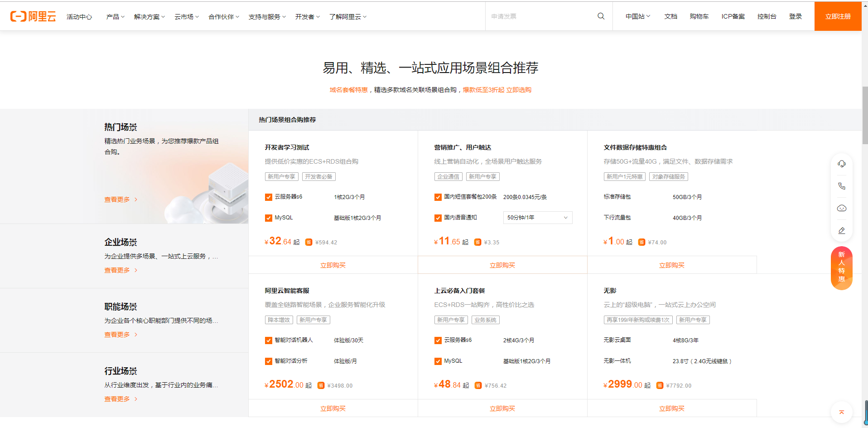Image resolution: width=868 pixels, height=428 pixels.
Task: Expand the 支持与服务 menu
Action: (267, 17)
